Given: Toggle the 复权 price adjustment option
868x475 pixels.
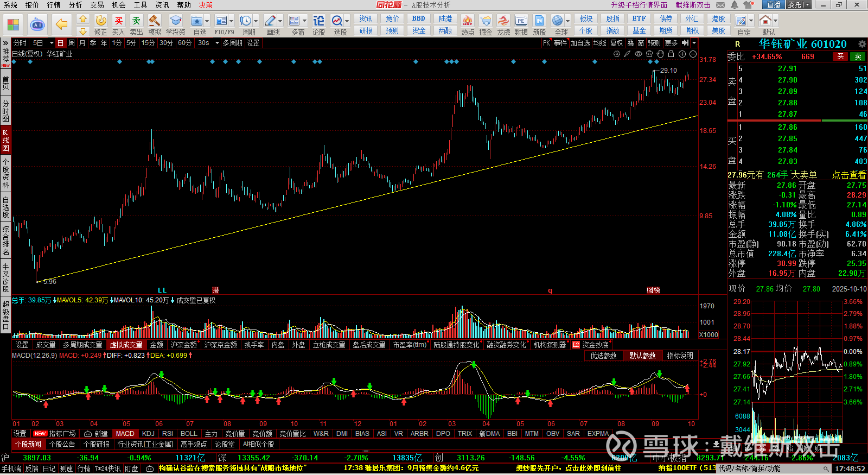Looking at the screenshot, I should 617,43.
